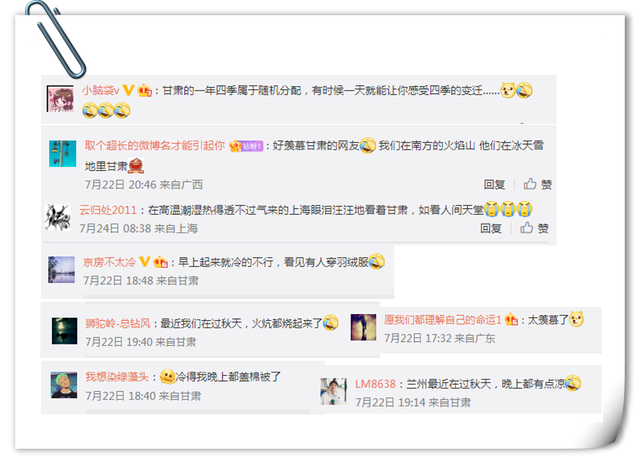This screenshot has width=640, height=464.
Task: Open the profile of user 小脑袋v
Action: [100, 90]
